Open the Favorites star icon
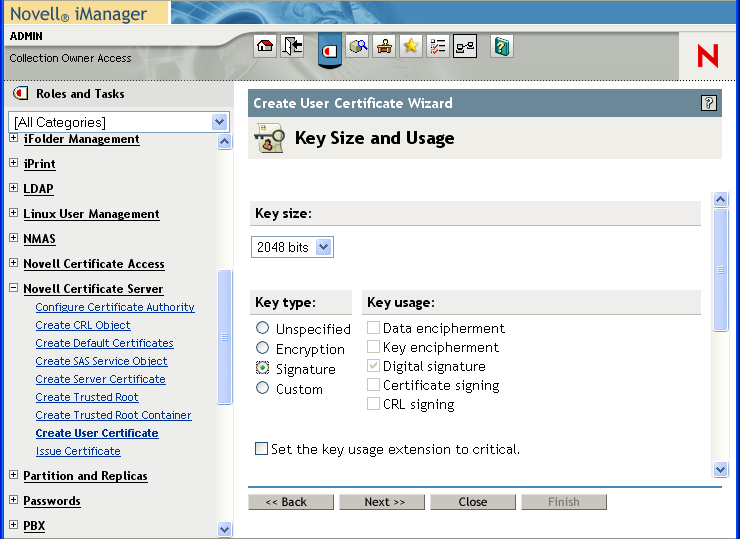This screenshot has width=740, height=539. click(x=411, y=46)
